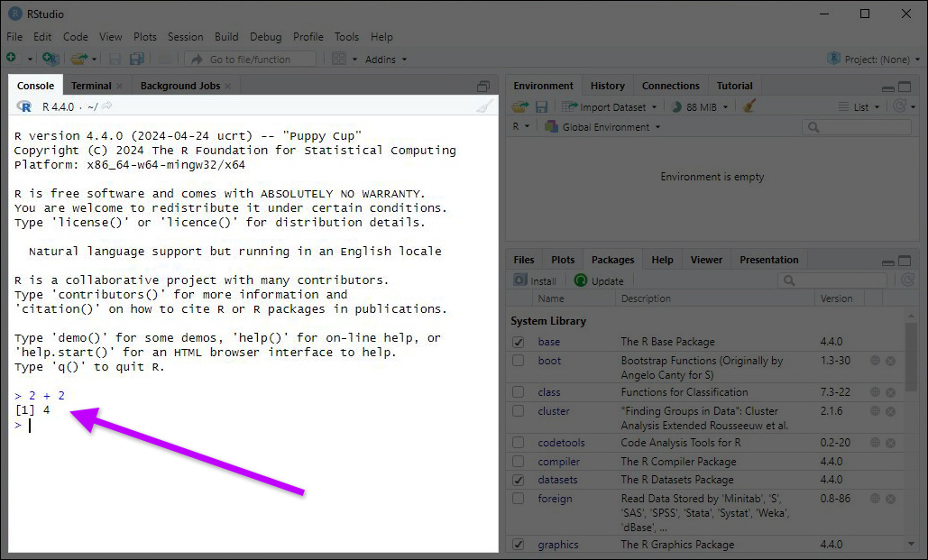The image size is (928, 560).
Task: Check the boot package checkbox
Action: [519, 361]
